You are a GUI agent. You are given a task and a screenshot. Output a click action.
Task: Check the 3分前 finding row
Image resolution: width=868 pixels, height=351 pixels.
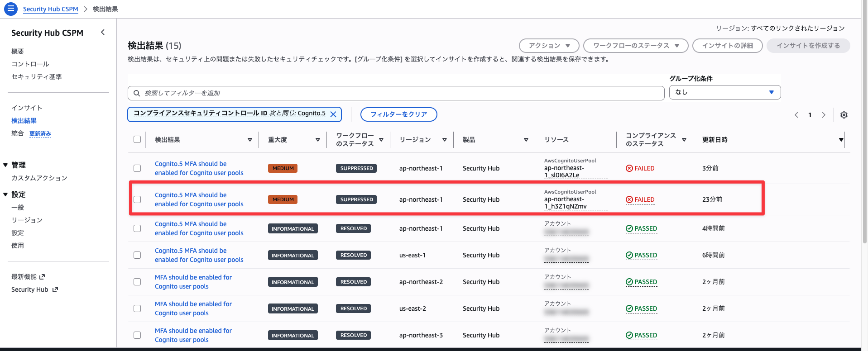tap(137, 168)
